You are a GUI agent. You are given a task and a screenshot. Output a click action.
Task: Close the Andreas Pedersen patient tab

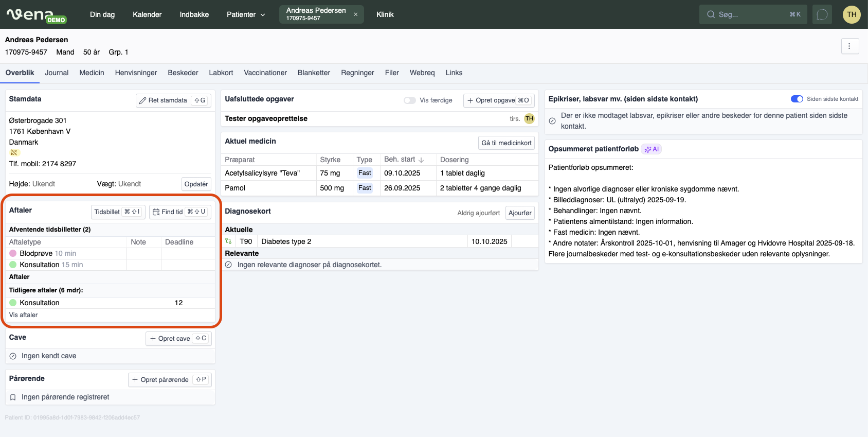click(x=355, y=14)
